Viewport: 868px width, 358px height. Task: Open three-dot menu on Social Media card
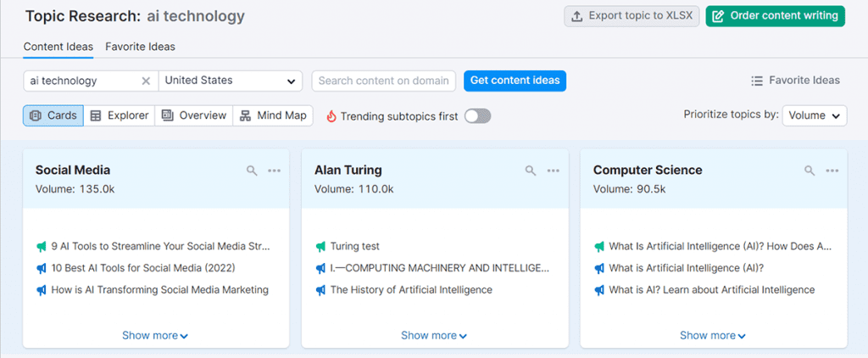coord(274,171)
